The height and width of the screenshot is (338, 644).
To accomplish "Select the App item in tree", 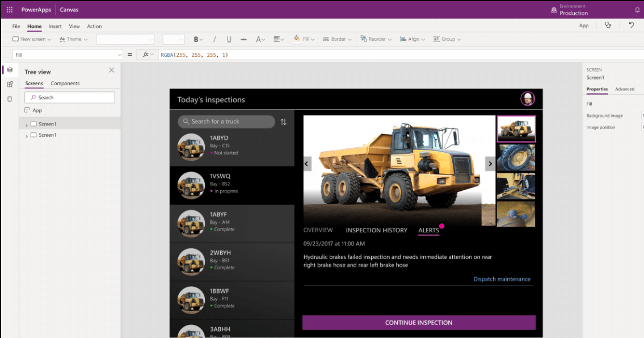I will 33,110.
